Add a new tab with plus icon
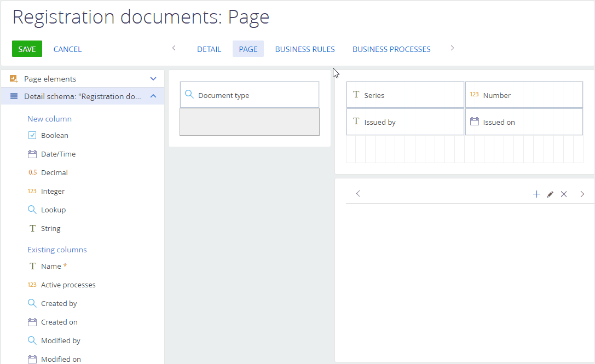Viewport: 595px width, 364px height. (536, 194)
